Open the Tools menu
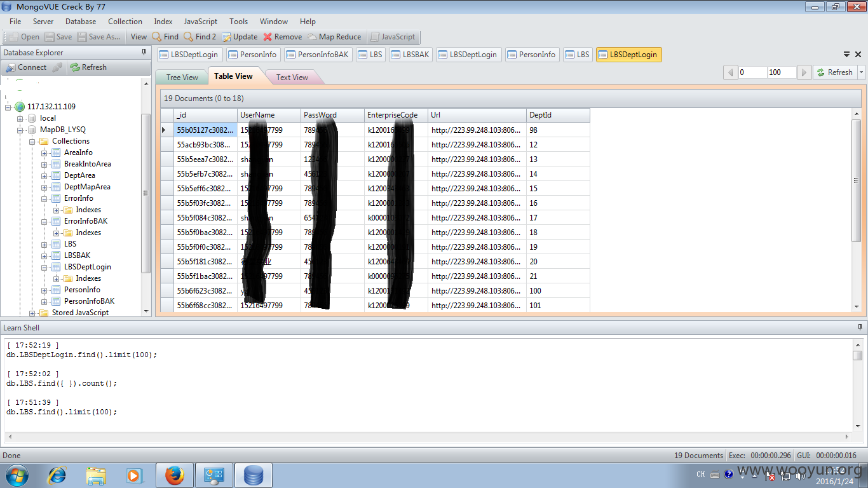Viewport: 868px width, 488px height. (x=239, y=21)
